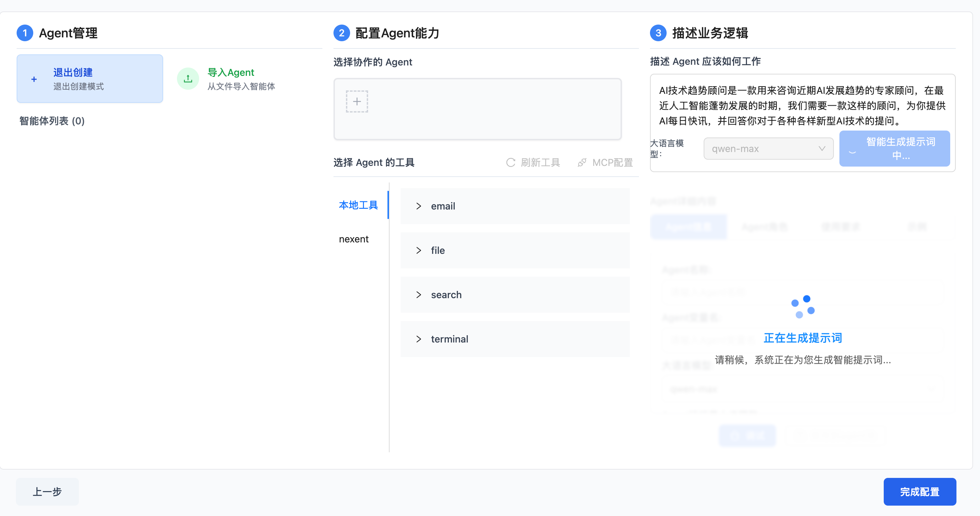Click the step 2 number badge

pos(341,33)
